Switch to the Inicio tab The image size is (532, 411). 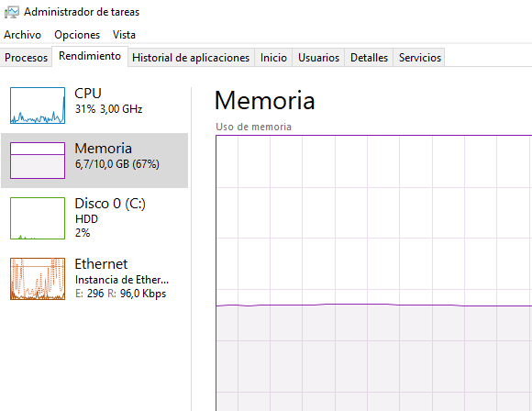point(273,58)
